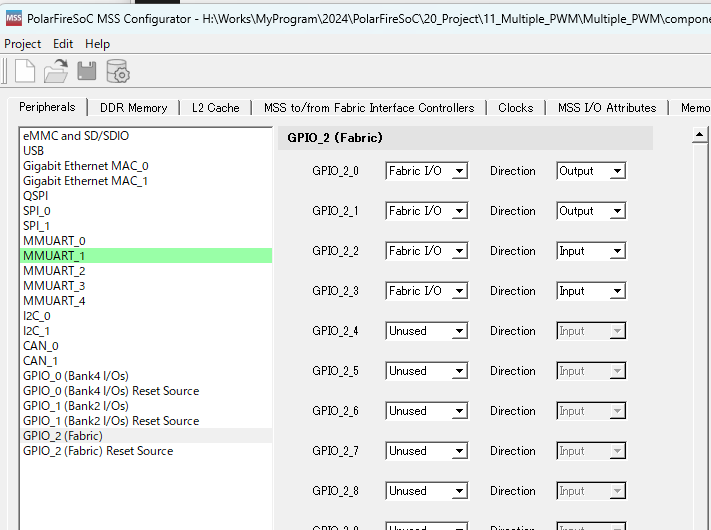Open the Project menu
This screenshot has height=530, width=711.
coord(23,44)
